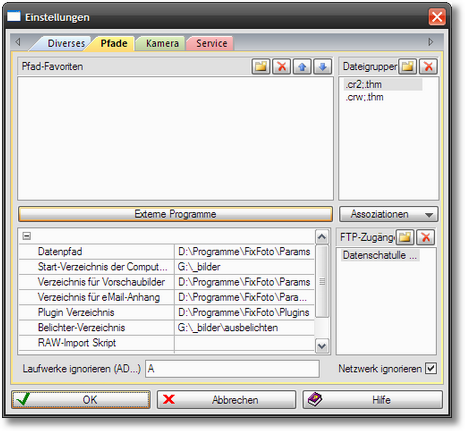465x431 pixels.
Task: Move the favorite path down with the arrow
Action: (323, 66)
